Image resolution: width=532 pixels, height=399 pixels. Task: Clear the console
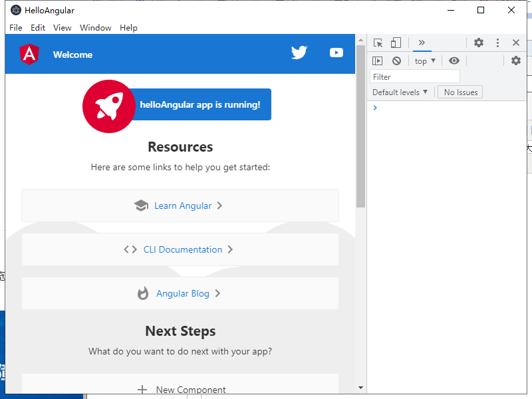coord(396,61)
